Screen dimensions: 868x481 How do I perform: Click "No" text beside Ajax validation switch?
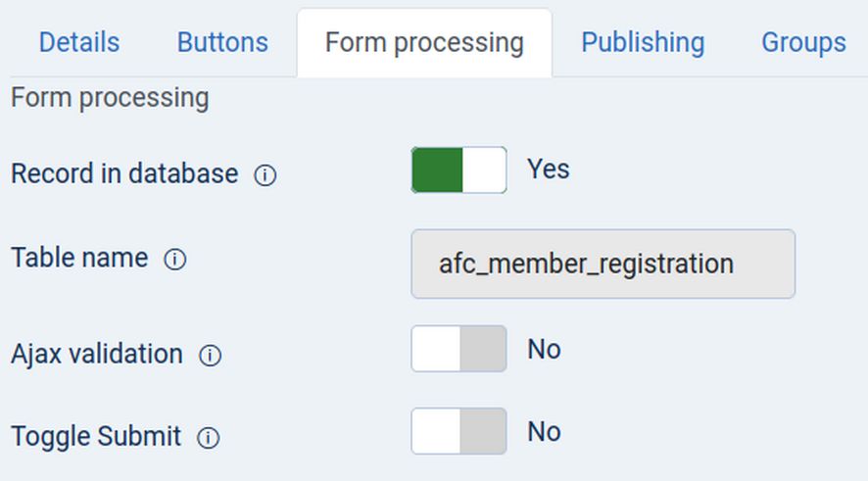[544, 350]
